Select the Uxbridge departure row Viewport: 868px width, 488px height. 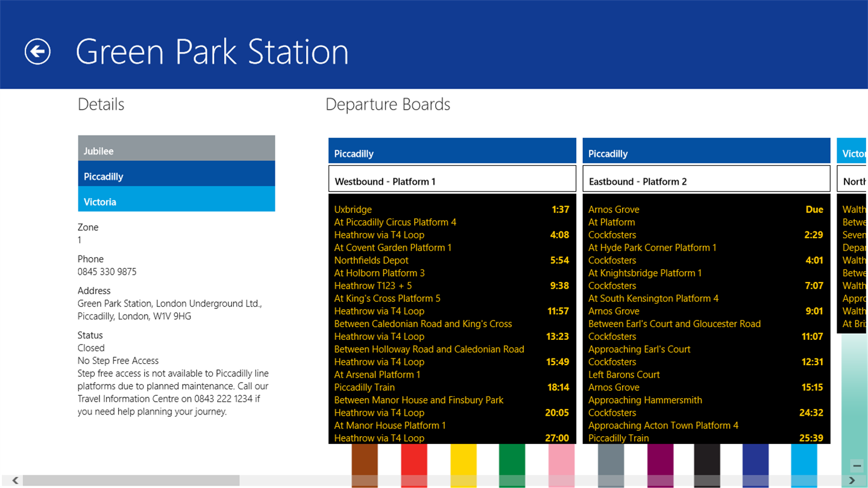452,210
